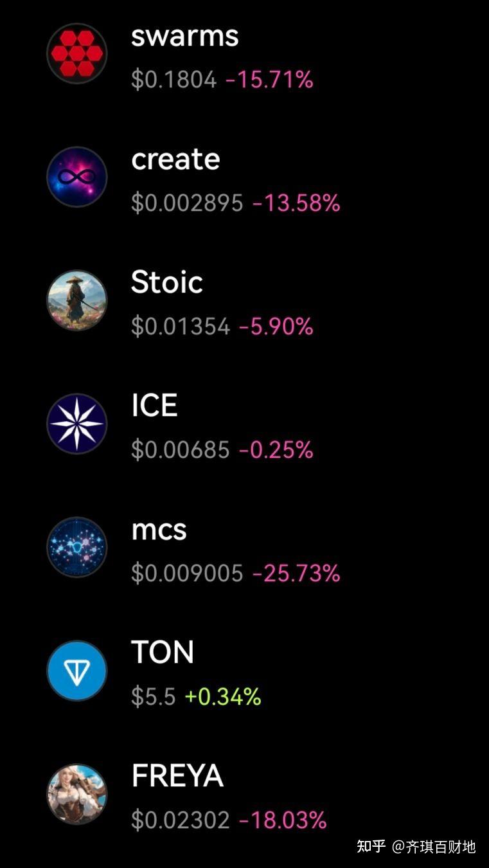The width and height of the screenshot is (489, 868).
Task: Click TON green +0.34% change
Action: 222,697
